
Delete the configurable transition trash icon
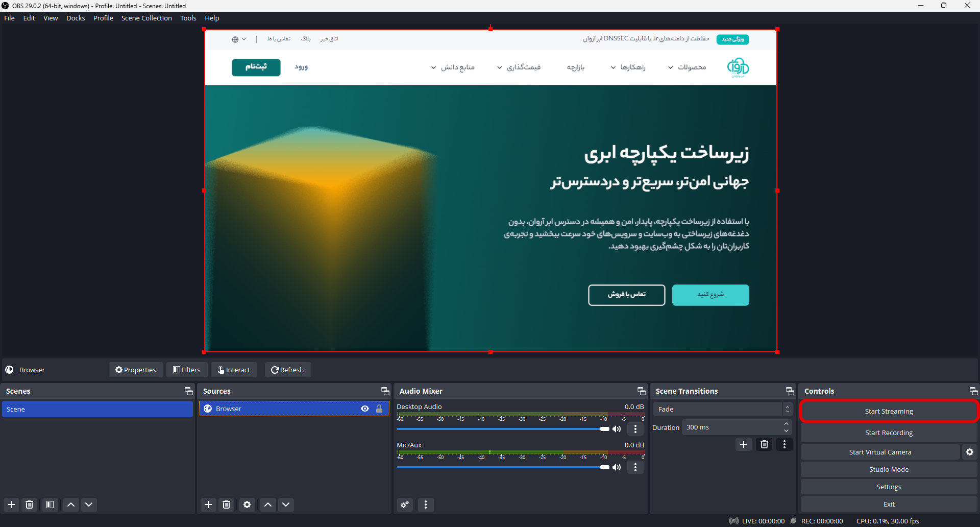[x=764, y=444]
